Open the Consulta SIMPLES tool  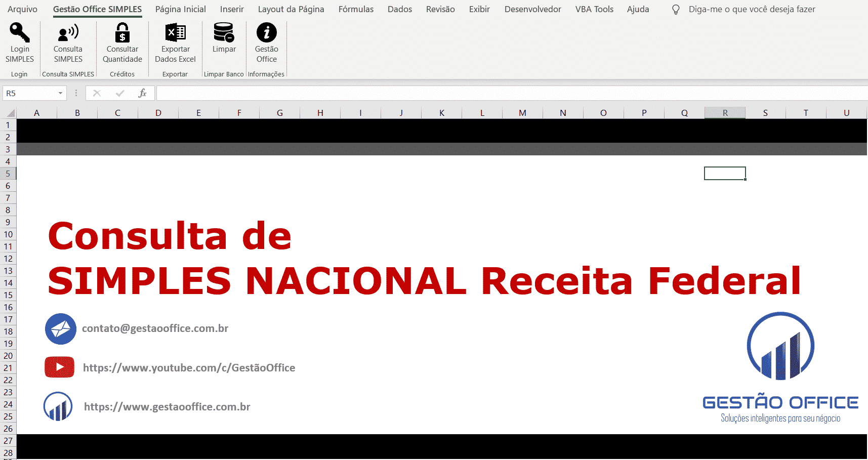click(68, 33)
